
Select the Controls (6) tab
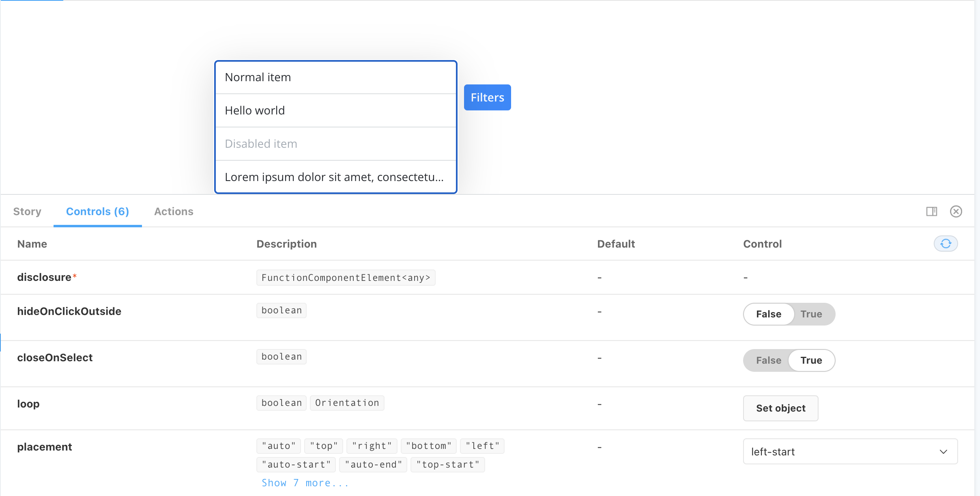coord(97,211)
